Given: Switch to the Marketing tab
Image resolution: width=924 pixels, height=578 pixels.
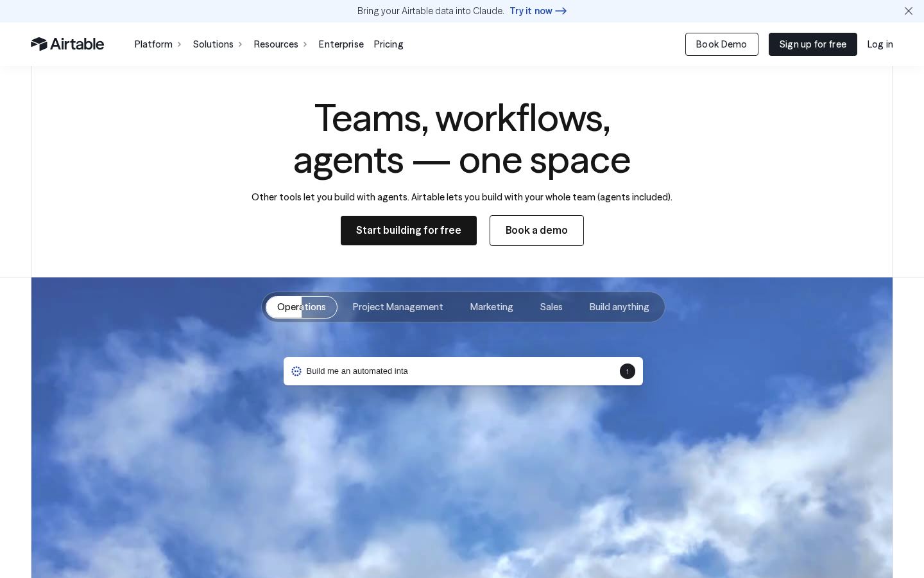Looking at the screenshot, I should [x=492, y=307].
